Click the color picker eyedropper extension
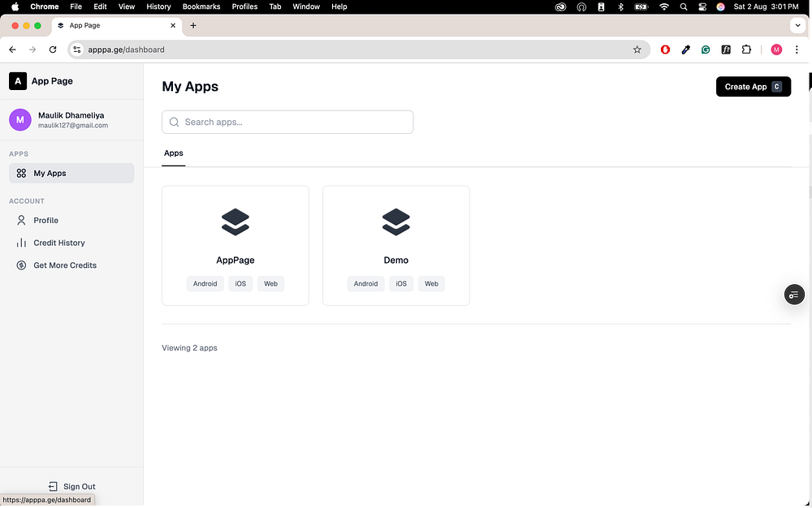The image size is (812, 508). click(x=685, y=50)
